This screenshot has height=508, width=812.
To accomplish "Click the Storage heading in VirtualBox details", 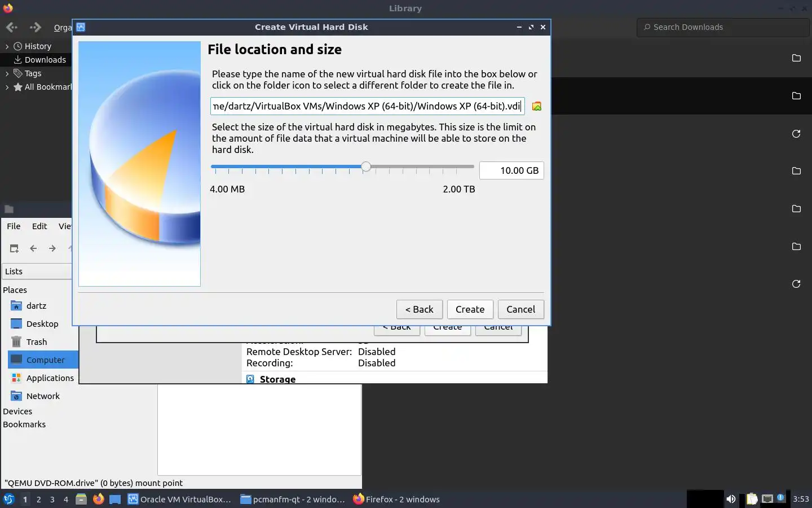I will pos(277,379).
